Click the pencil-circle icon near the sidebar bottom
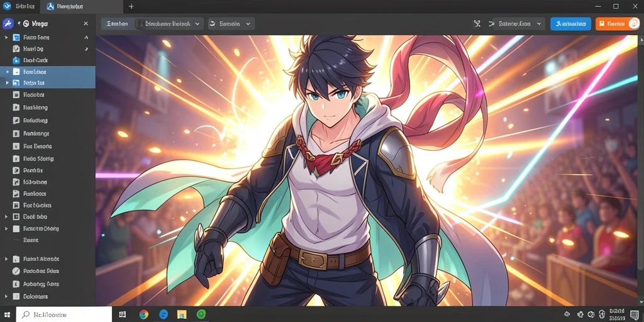This screenshot has width=644, height=322. pyautogui.click(x=16, y=271)
